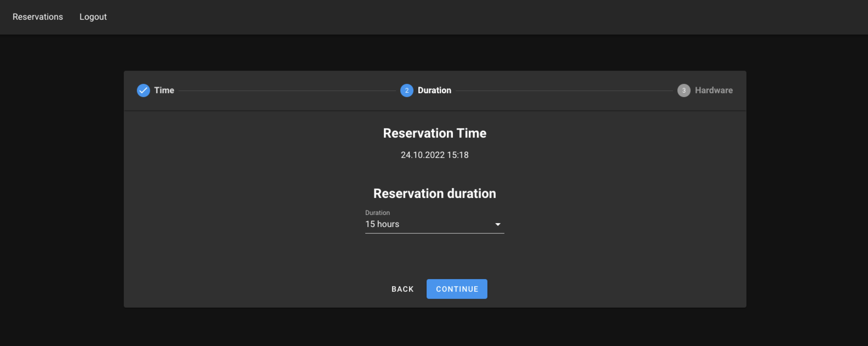The image size is (868, 346).
Task: Click the Duration step label text
Action: [434, 90]
